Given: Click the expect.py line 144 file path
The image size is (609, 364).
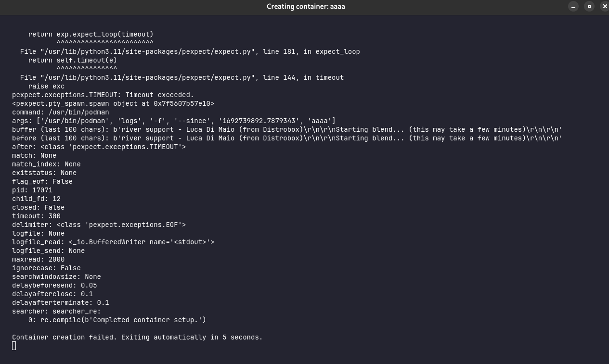Looking at the screenshot, I should coord(147,77).
